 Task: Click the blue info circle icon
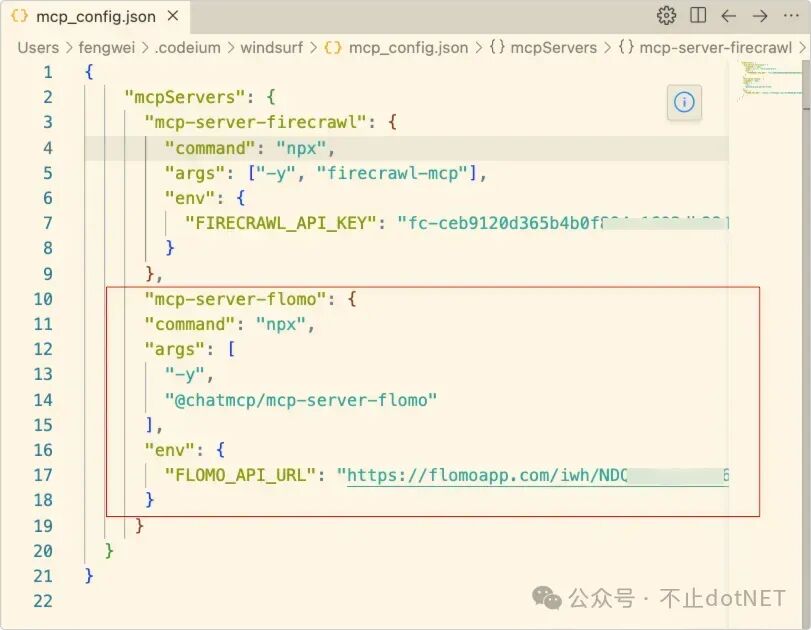point(684,102)
